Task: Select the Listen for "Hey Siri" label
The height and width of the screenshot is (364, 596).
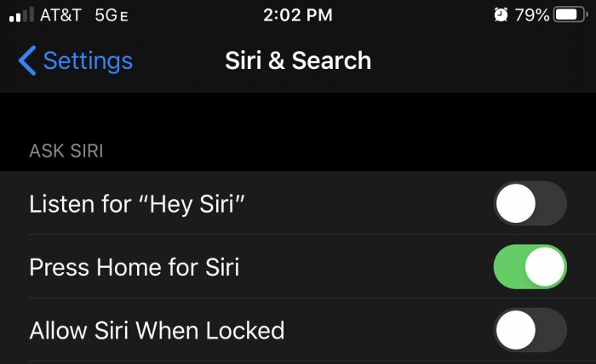Action: 137,204
